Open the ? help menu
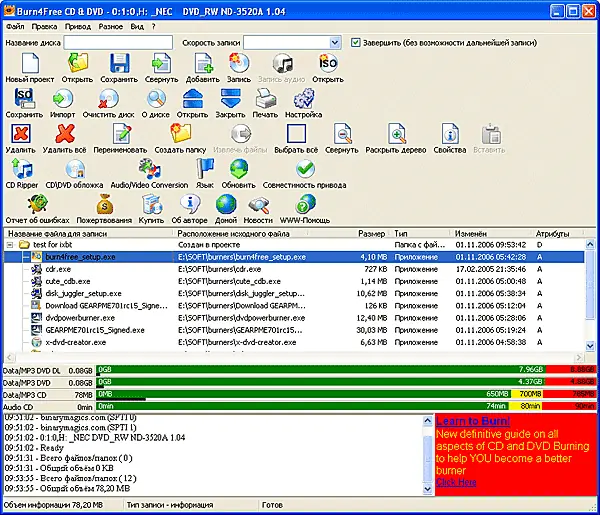 tap(153, 26)
